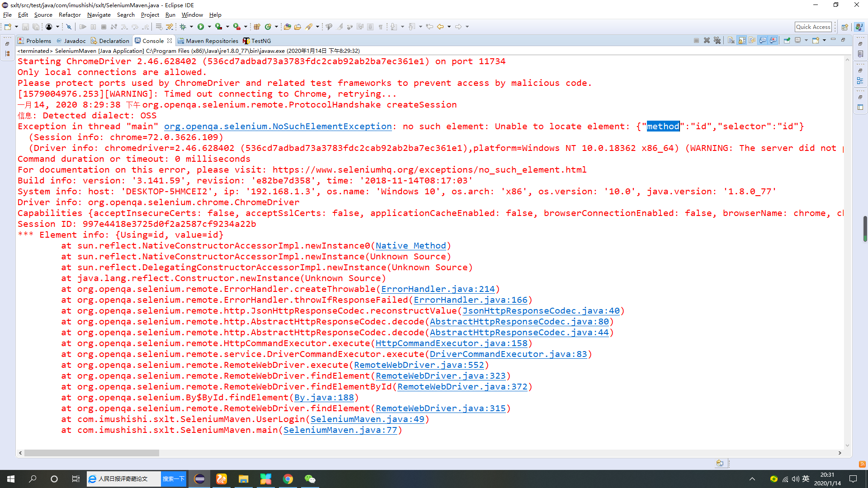
Task: Clear the console output
Action: (731, 41)
